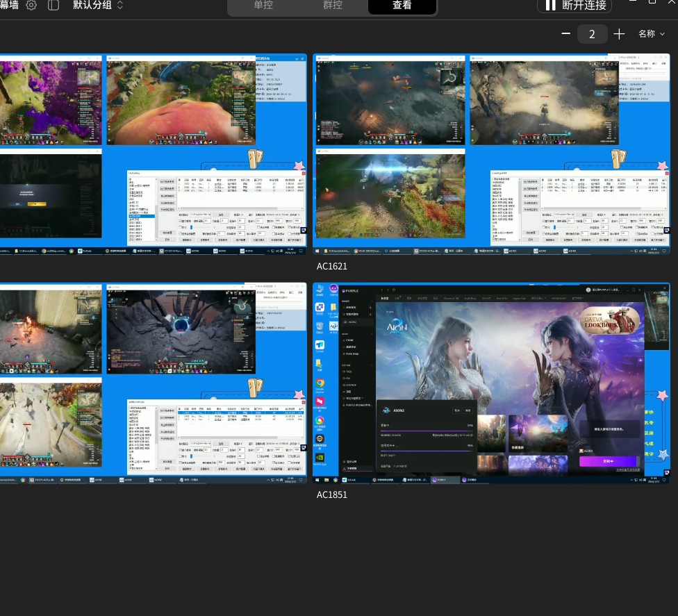Click the DAEVA LOOKBOOK banner
This screenshot has height=616, width=678.
click(611, 319)
